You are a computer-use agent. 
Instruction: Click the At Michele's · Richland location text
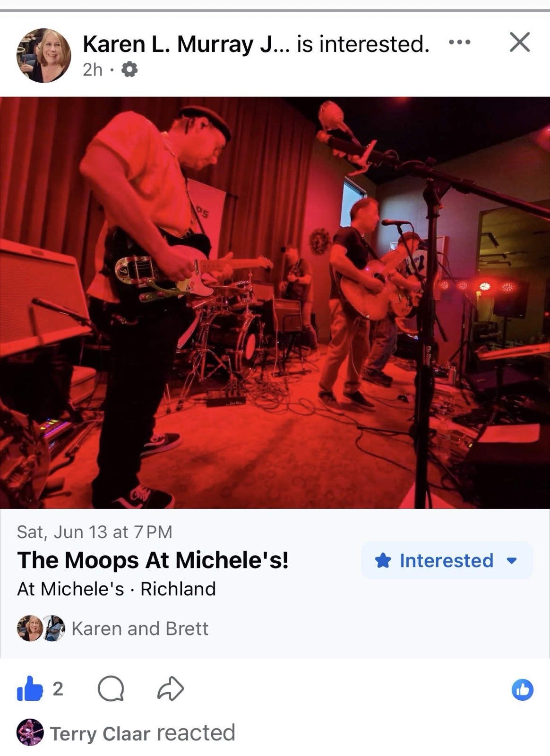(x=116, y=589)
